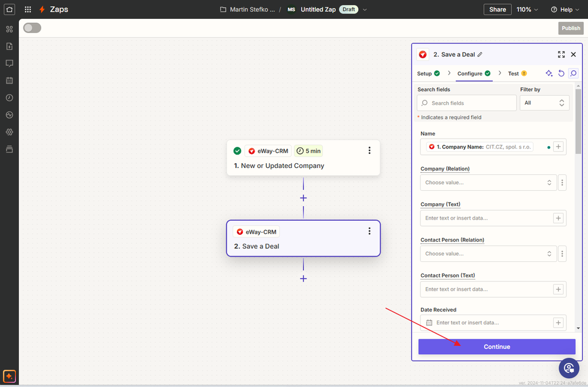Screen dimensions: 588x387
Task: Click the MS avatar badge
Action: pos(292,9)
